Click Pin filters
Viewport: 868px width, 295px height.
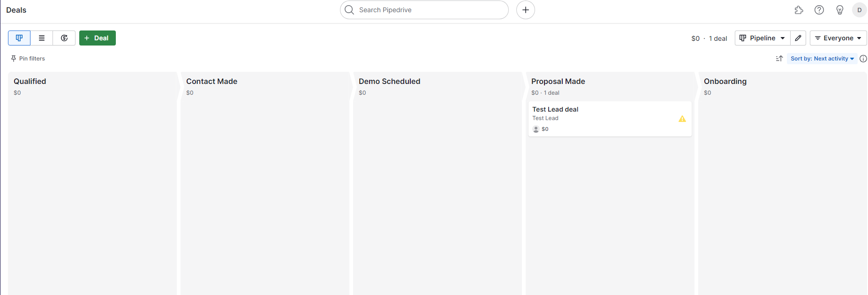click(28, 59)
